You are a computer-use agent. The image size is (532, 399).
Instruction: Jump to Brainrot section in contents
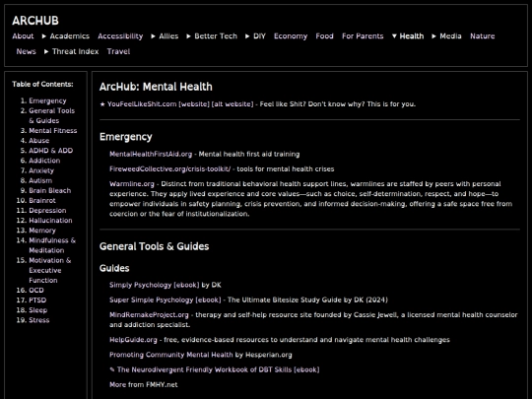(x=42, y=200)
